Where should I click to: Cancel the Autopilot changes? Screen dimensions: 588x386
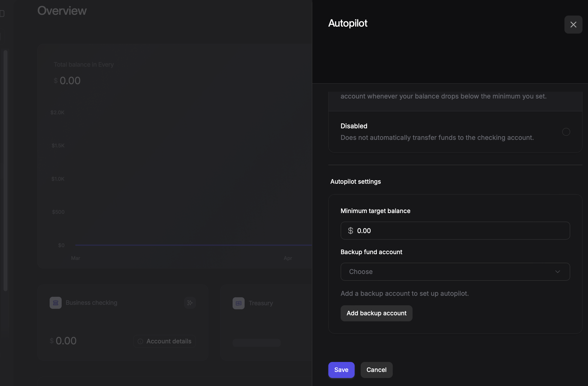coord(376,370)
